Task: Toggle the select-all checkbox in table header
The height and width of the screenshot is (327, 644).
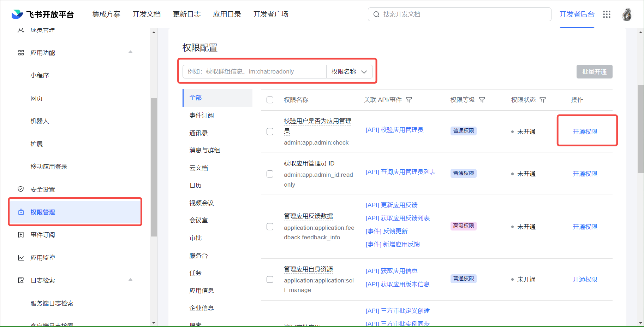Action: point(270,100)
